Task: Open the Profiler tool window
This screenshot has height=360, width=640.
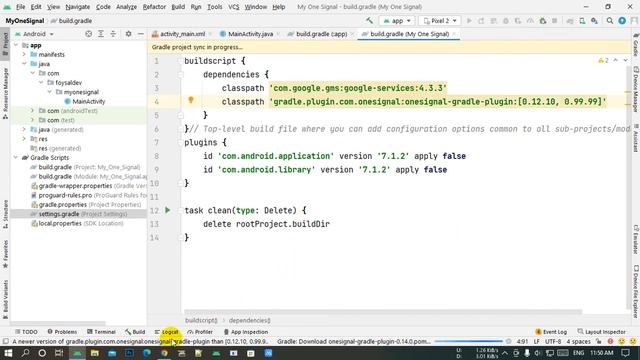Action: coord(200,332)
